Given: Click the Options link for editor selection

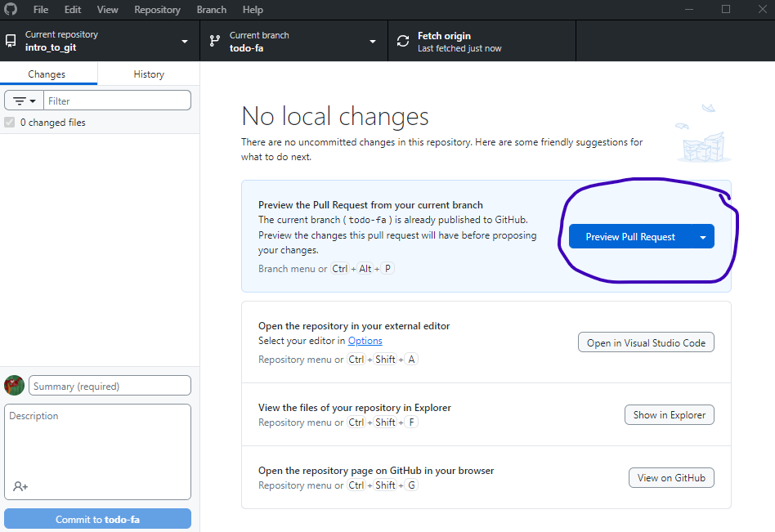Looking at the screenshot, I should pos(365,341).
